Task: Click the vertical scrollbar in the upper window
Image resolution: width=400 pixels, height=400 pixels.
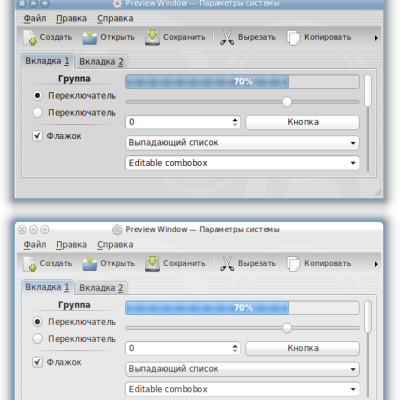Action: (368, 123)
